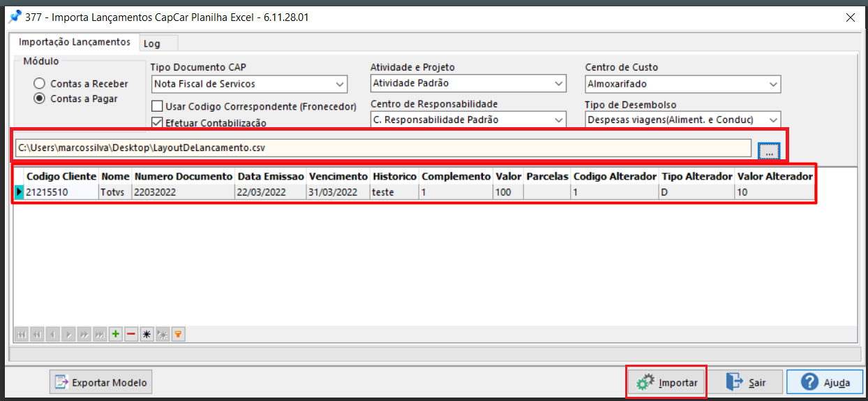Open Tipo Documento CAP dropdown
The width and height of the screenshot is (868, 401).
[340, 84]
